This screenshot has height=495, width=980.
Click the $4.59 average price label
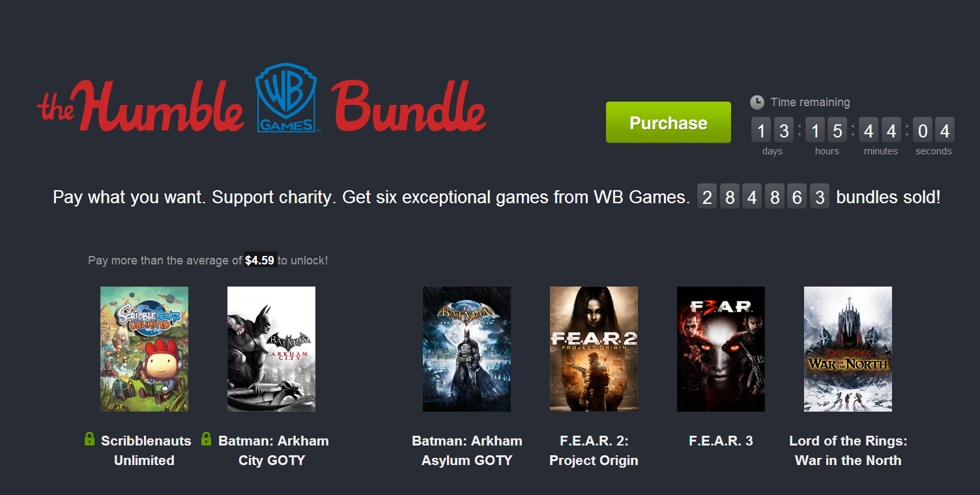[260, 261]
